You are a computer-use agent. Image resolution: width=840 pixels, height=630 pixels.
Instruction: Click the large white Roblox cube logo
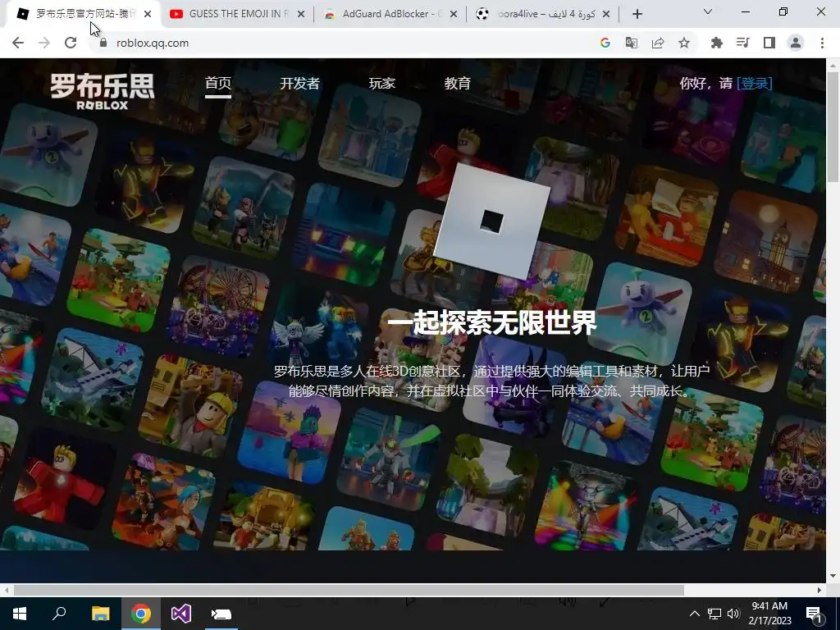tap(492, 221)
